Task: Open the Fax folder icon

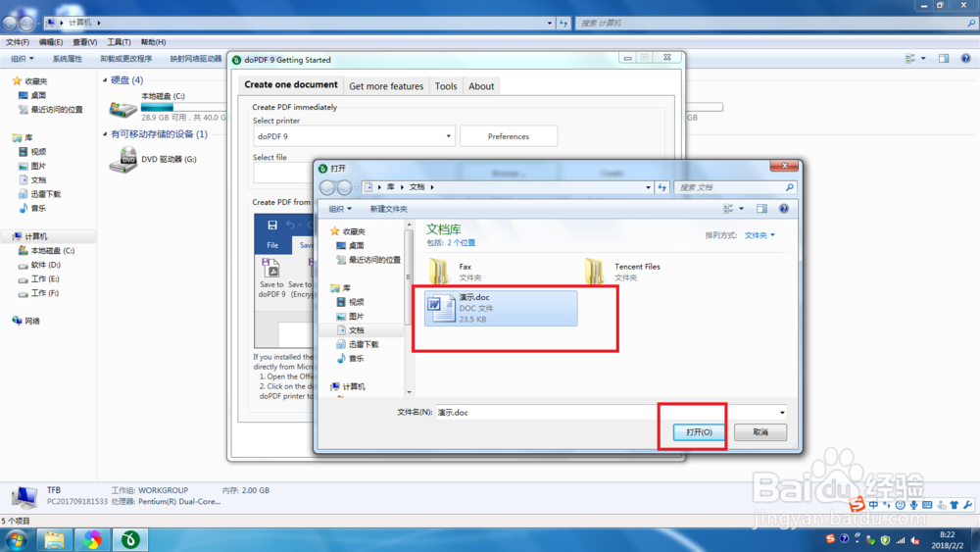Action: click(439, 271)
